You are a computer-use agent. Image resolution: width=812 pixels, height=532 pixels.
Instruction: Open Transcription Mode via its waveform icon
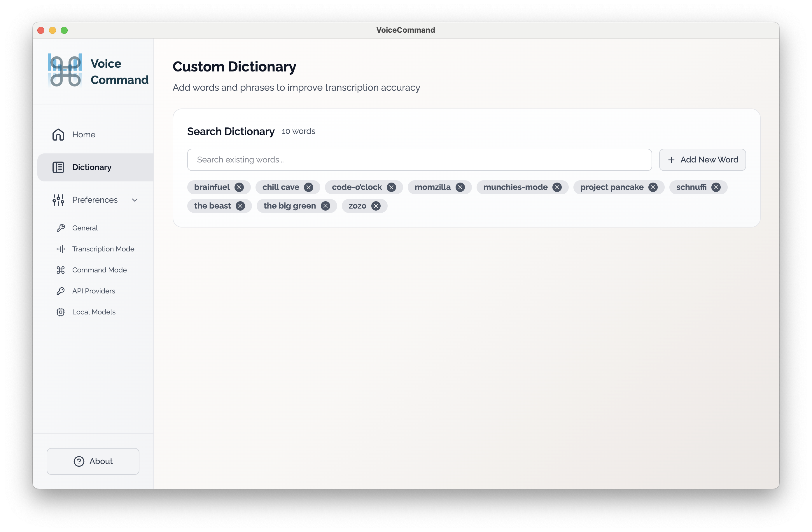coord(61,249)
